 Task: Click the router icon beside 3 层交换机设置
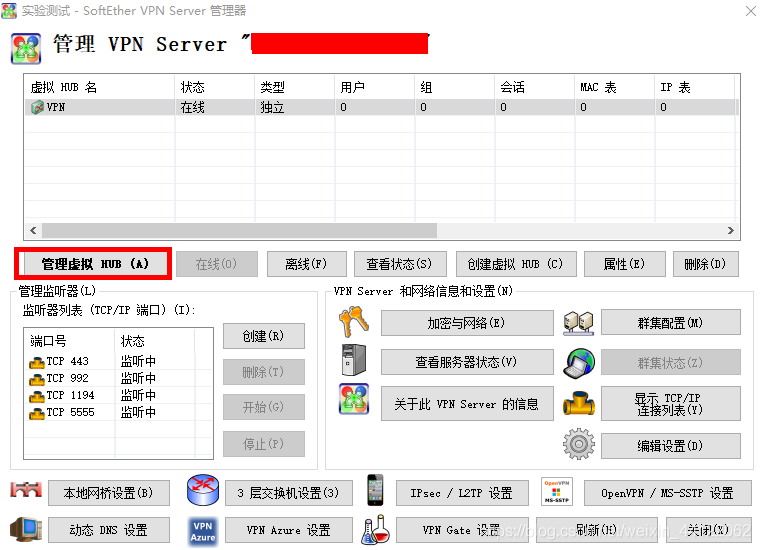(203, 490)
